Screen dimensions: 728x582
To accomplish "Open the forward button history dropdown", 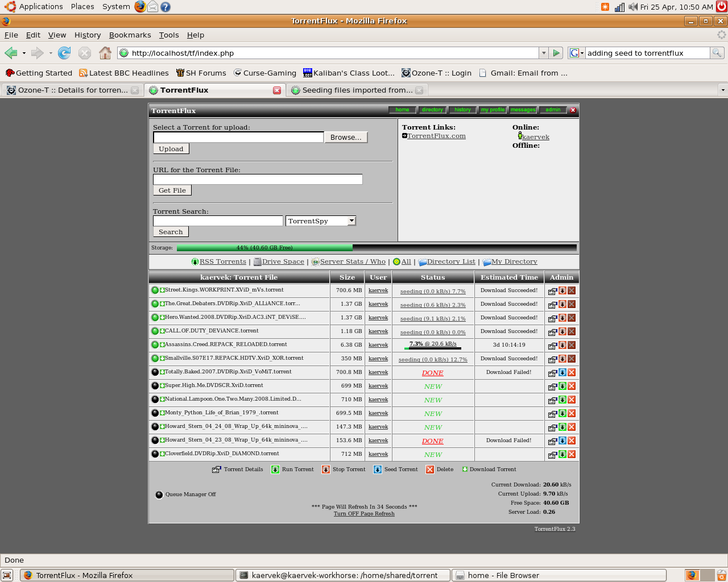I will point(51,53).
